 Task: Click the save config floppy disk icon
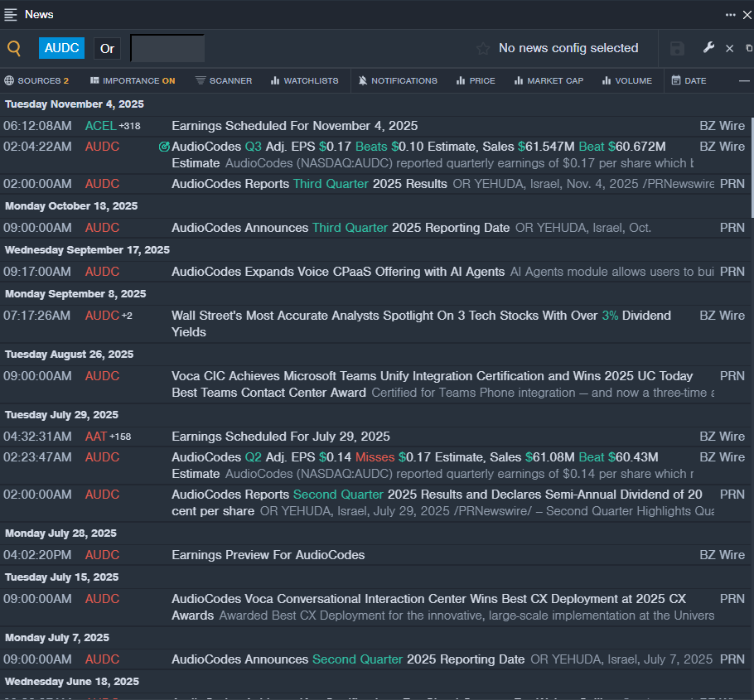677,48
